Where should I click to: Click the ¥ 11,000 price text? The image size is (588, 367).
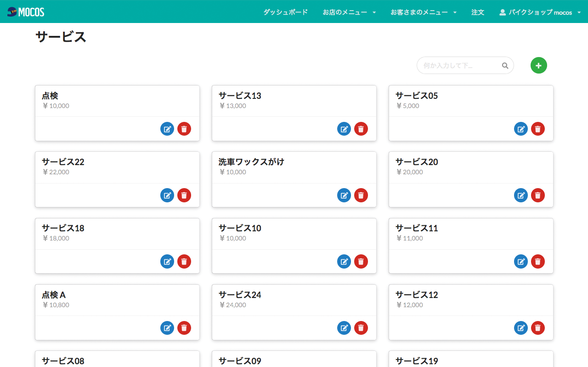pos(409,238)
